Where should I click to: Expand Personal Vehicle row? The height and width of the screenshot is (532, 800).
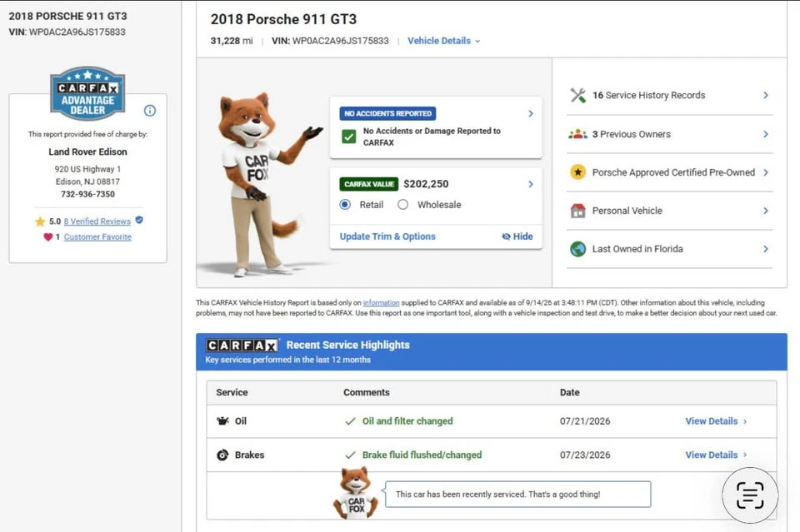(669, 211)
